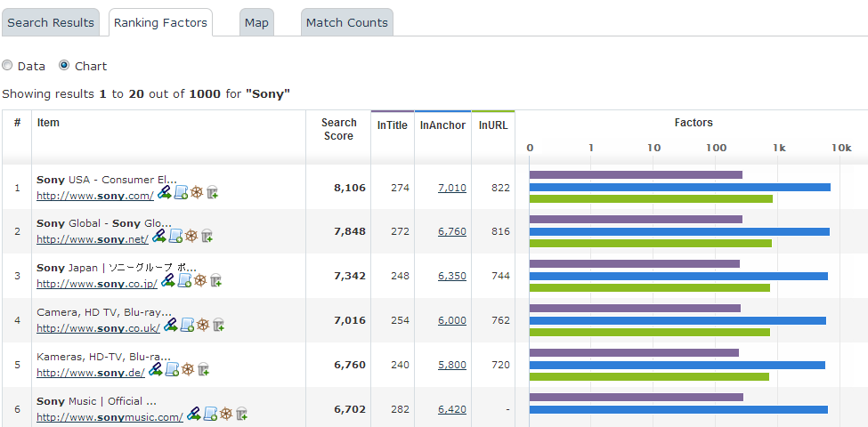
Task: Click the search score 8,106
Action: pos(350,188)
